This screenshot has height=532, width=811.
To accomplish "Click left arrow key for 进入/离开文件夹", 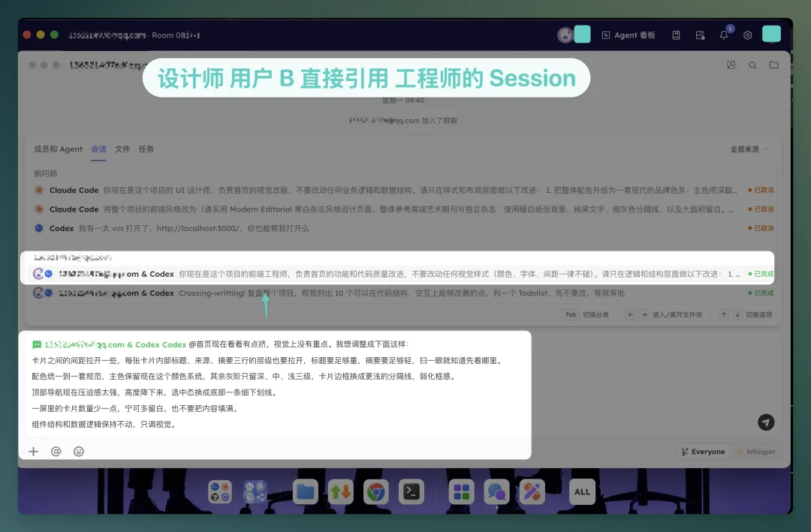I will pos(630,314).
